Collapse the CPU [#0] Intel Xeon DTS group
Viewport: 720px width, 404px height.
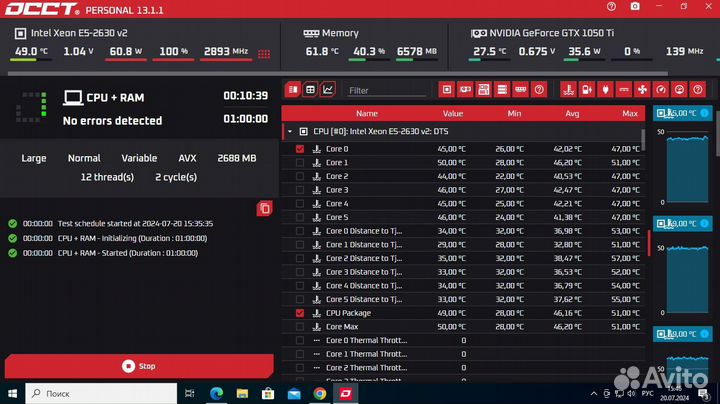point(289,131)
